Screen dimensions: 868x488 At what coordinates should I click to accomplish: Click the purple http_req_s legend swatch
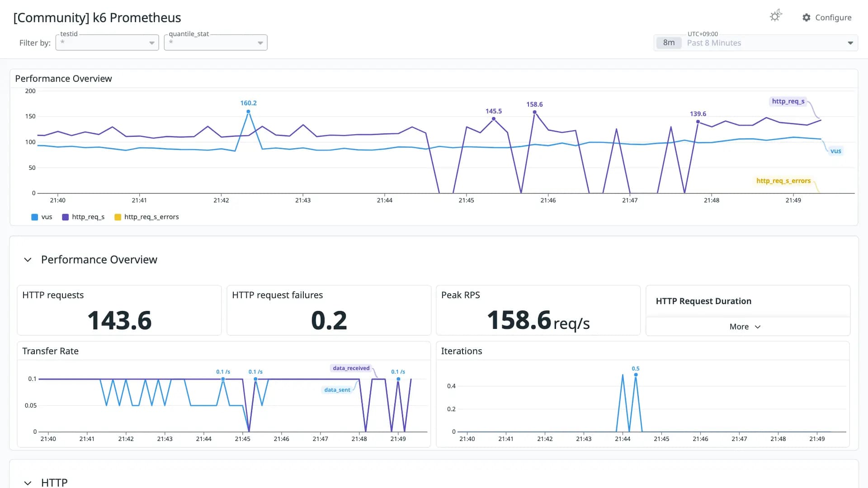65,217
